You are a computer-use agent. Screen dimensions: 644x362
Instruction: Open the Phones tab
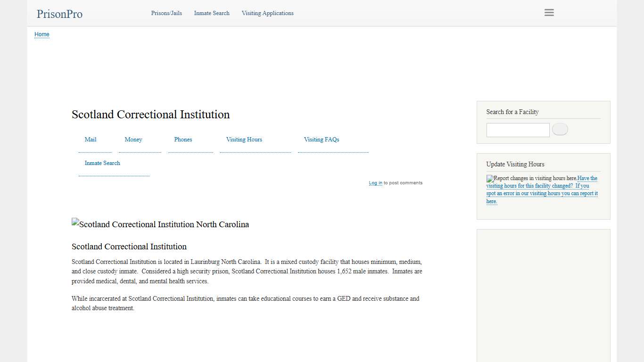click(x=183, y=140)
